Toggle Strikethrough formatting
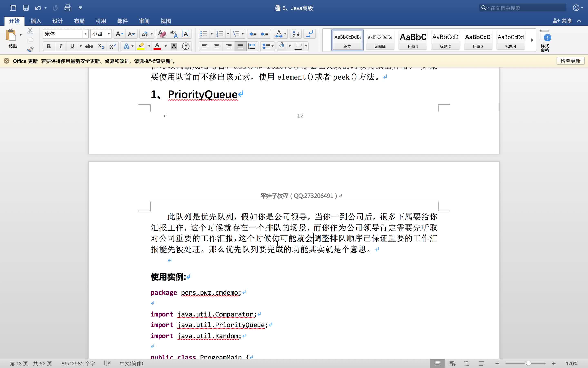Image resolution: width=588 pixels, height=368 pixels. click(89, 46)
